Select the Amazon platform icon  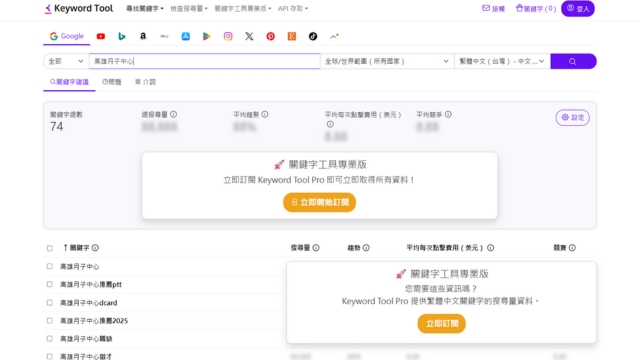143,36
